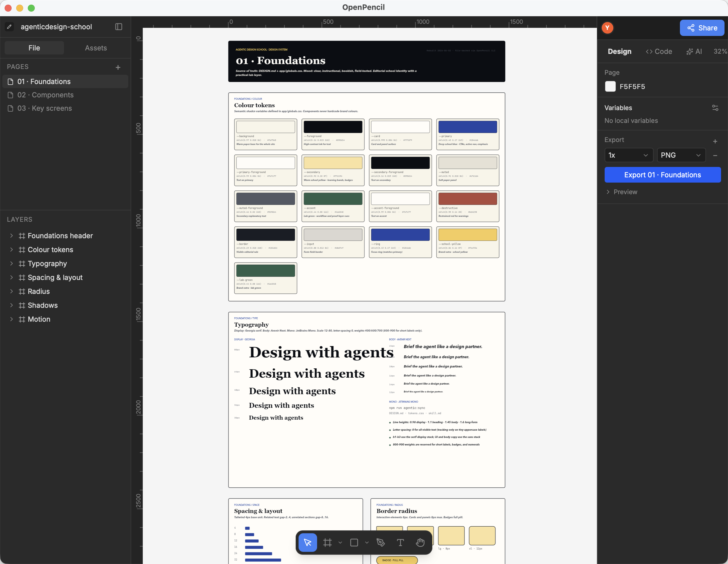728x564 pixels.
Task: Select the Rectangle shape tool
Action: [x=354, y=542]
